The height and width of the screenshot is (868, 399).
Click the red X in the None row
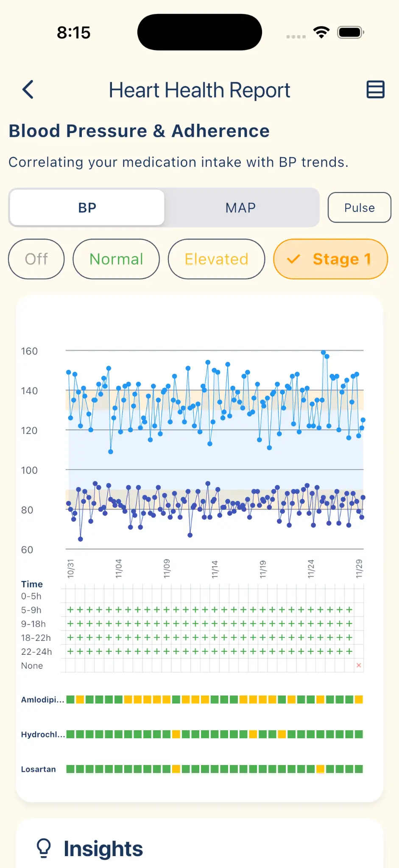pyautogui.click(x=359, y=665)
